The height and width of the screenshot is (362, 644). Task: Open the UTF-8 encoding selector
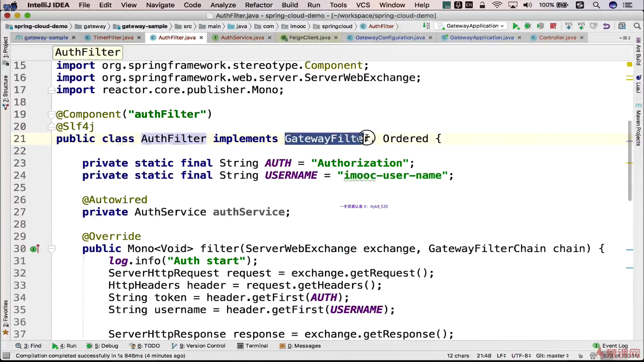pyautogui.click(x=521, y=356)
